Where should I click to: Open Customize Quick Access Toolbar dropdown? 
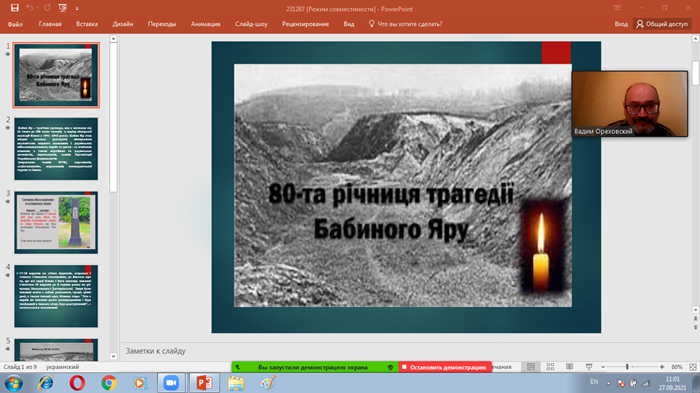[77, 8]
